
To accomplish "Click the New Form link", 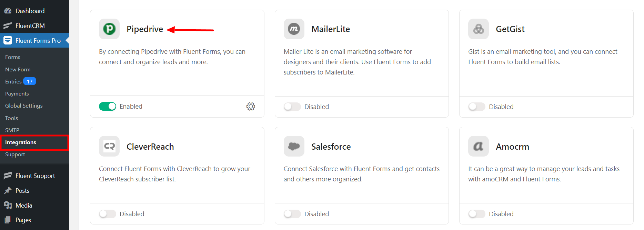I will point(18,70).
